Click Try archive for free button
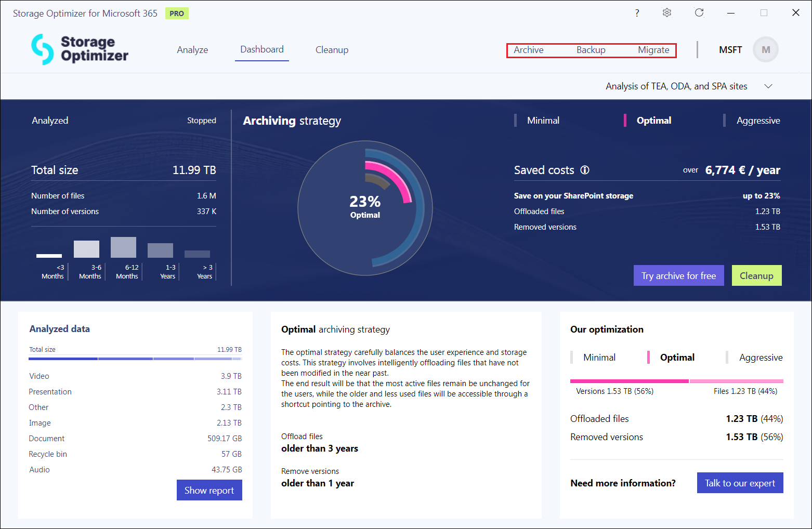812x529 pixels. (x=678, y=276)
